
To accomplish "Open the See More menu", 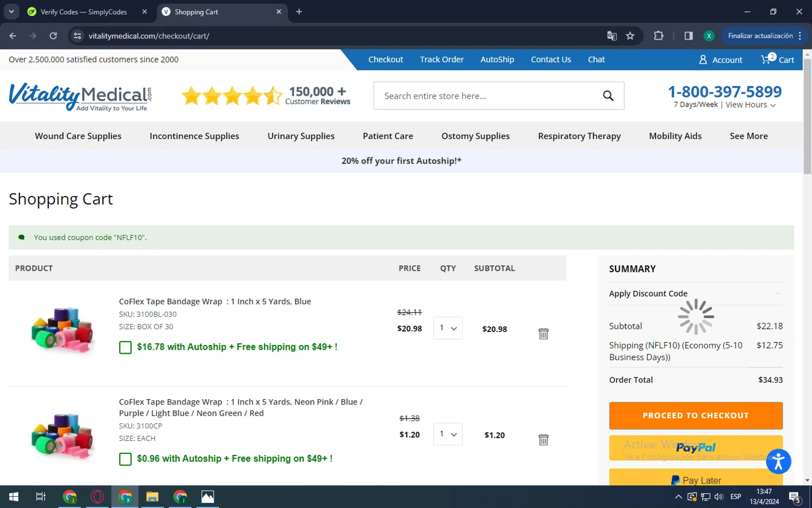I will pyautogui.click(x=749, y=136).
